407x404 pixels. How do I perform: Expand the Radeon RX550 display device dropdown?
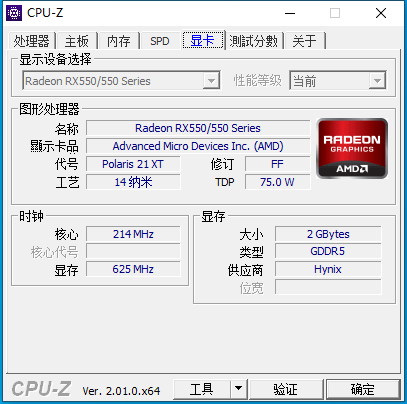pos(121,81)
